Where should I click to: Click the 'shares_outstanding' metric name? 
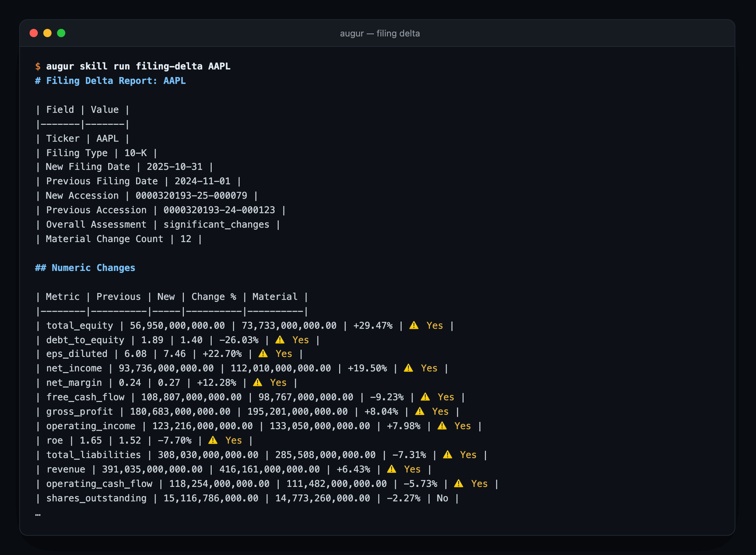(x=96, y=498)
